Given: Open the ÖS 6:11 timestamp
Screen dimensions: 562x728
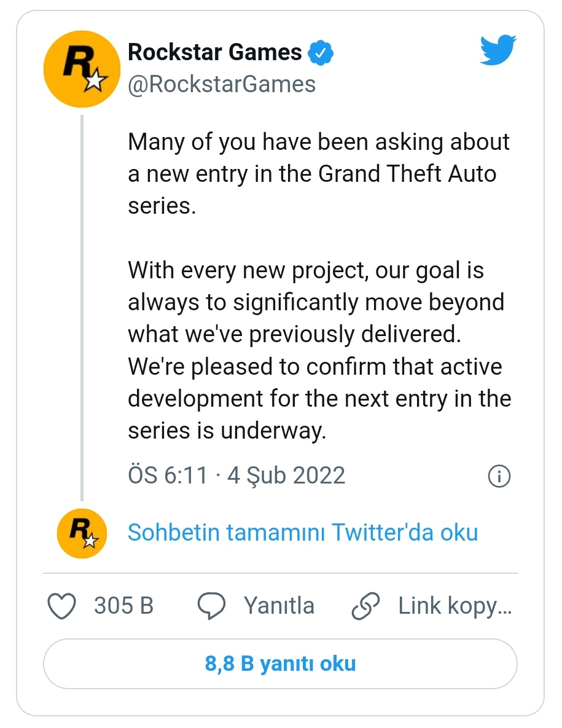Looking at the screenshot, I should (x=168, y=476).
